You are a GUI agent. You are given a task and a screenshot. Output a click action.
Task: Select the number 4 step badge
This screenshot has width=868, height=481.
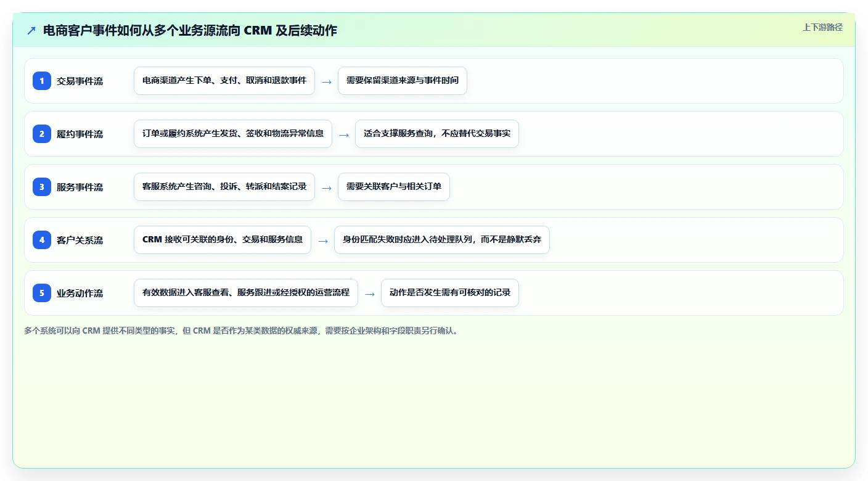tap(42, 240)
